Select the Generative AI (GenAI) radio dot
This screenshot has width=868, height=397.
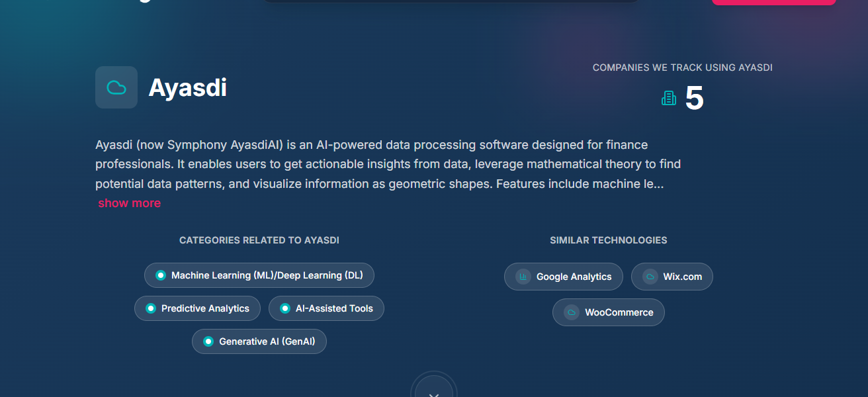(208, 341)
